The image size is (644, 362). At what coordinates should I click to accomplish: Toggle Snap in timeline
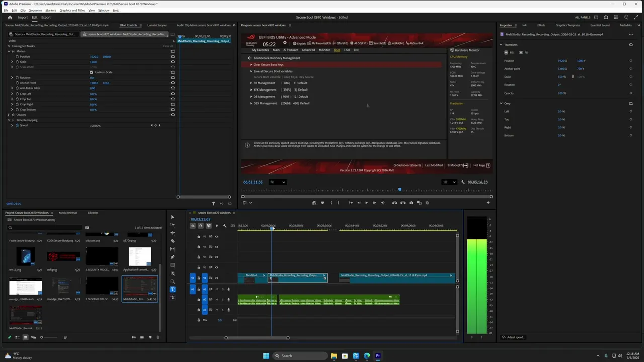coord(201,226)
